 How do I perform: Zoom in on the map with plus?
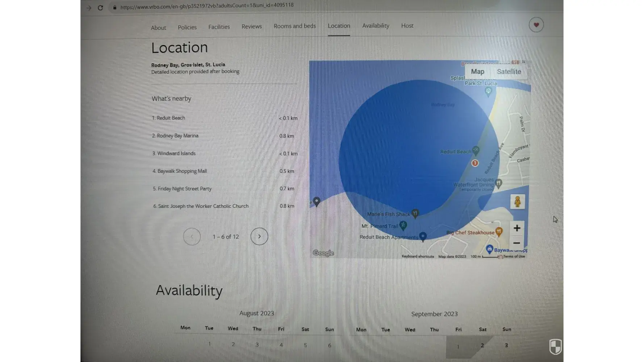click(517, 228)
